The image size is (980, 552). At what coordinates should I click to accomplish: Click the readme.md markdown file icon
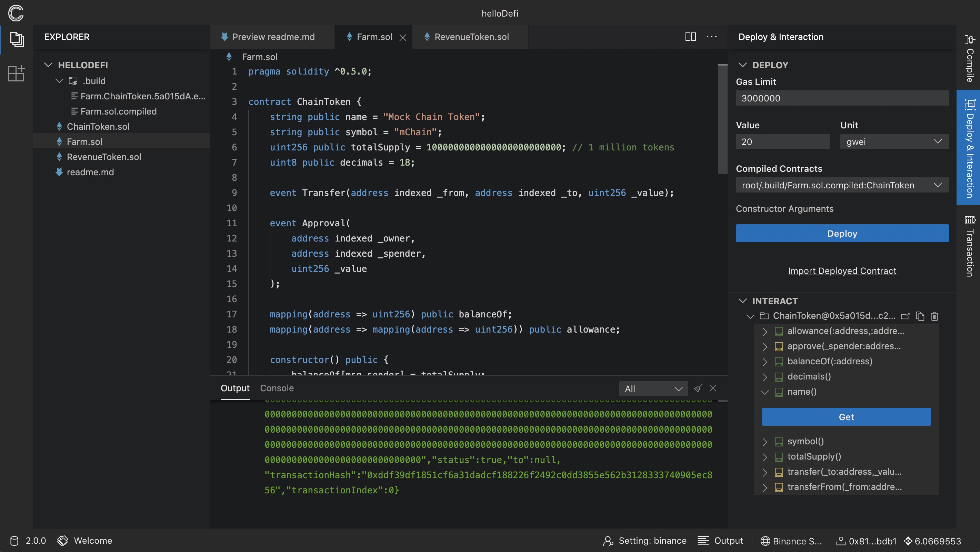click(59, 172)
